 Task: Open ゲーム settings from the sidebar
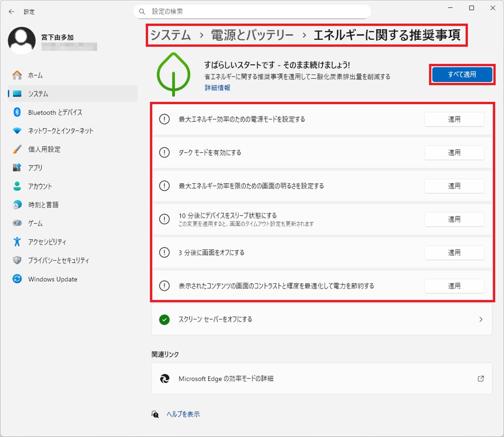click(35, 223)
